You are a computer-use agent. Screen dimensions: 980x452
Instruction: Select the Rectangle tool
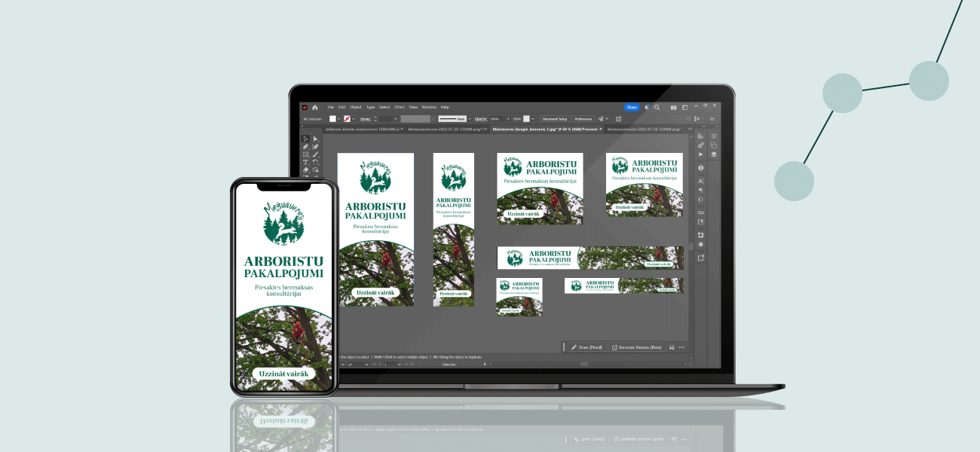pyautogui.click(x=305, y=154)
